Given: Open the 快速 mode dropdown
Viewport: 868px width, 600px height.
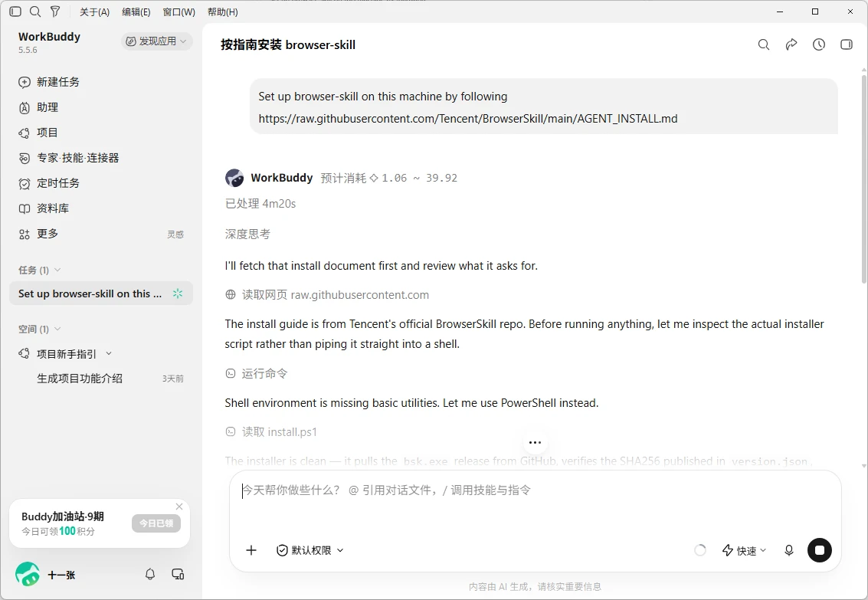Looking at the screenshot, I should coord(744,551).
